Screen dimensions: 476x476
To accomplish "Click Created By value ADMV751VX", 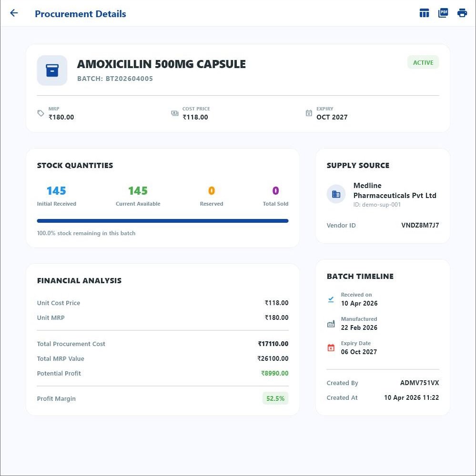I will 420,383.
